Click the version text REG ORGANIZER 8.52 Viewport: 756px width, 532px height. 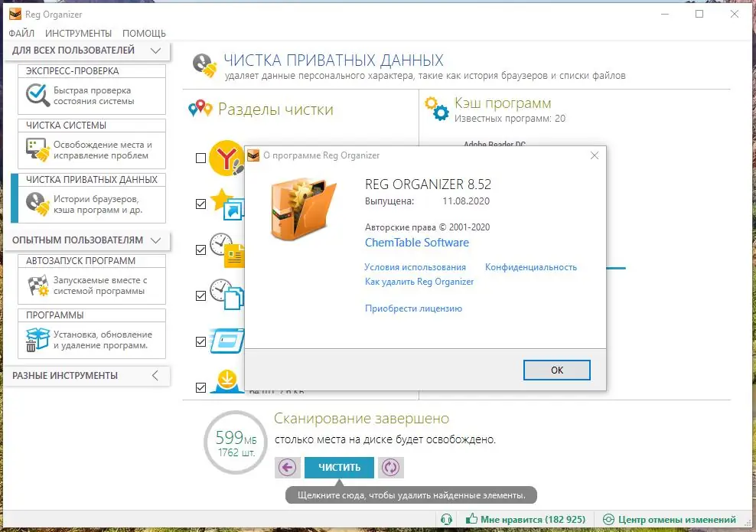pyautogui.click(x=429, y=184)
